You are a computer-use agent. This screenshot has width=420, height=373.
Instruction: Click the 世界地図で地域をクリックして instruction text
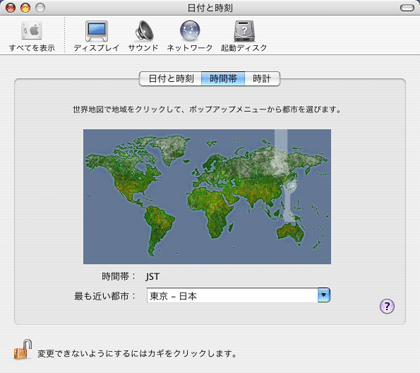coord(207,109)
